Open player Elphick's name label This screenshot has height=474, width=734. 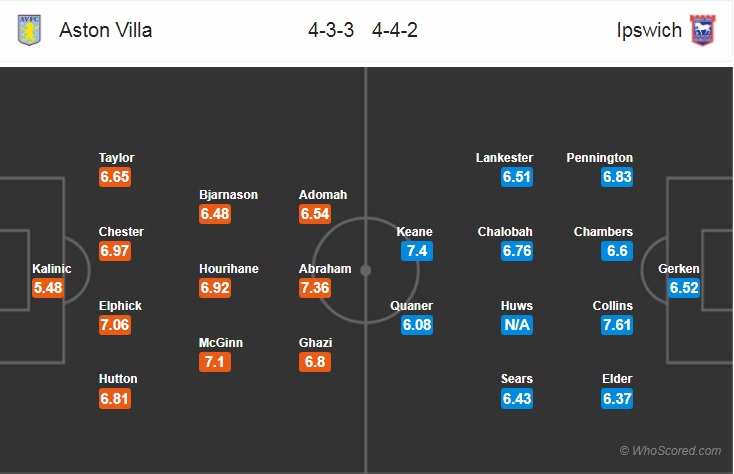[x=120, y=306]
